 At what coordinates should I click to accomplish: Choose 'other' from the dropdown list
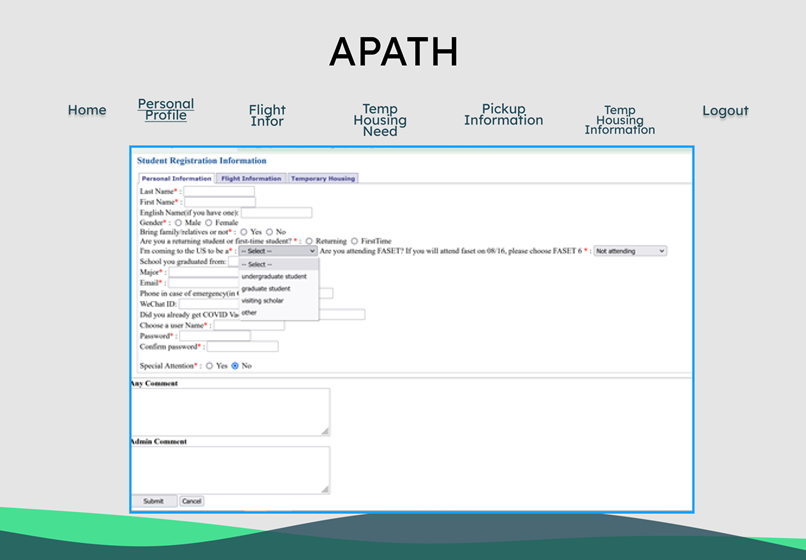tap(279, 313)
